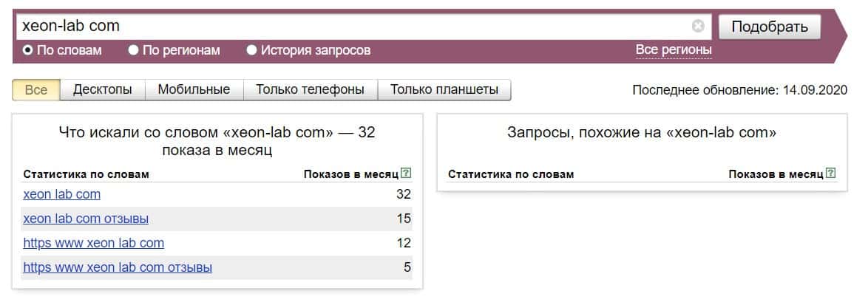Open the "xeon lab com" query link
The height and width of the screenshot is (305, 868).
[x=62, y=195]
